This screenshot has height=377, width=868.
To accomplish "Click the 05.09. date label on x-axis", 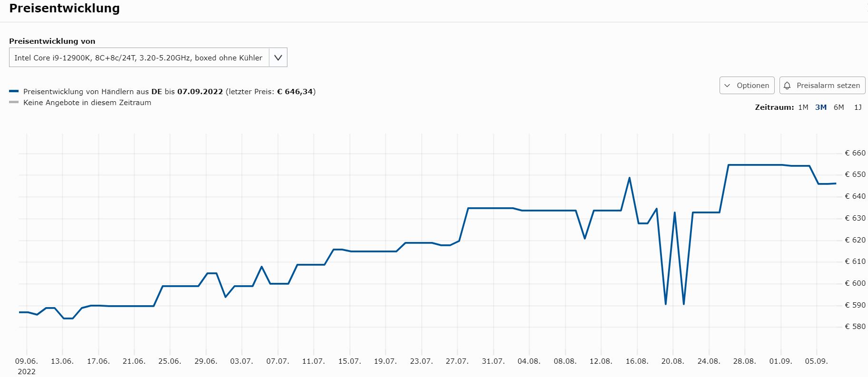I will [816, 361].
